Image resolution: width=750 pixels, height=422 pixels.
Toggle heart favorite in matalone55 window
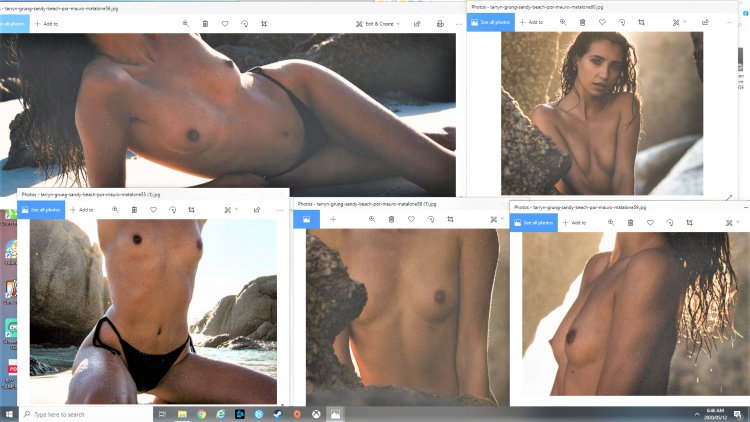pyautogui.click(x=153, y=210)
